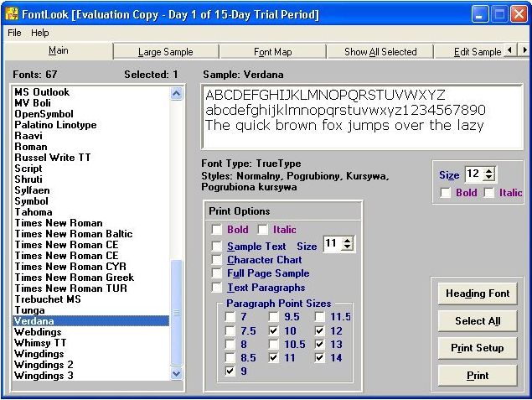Enable Text Paragraphs option

(216, 288)
